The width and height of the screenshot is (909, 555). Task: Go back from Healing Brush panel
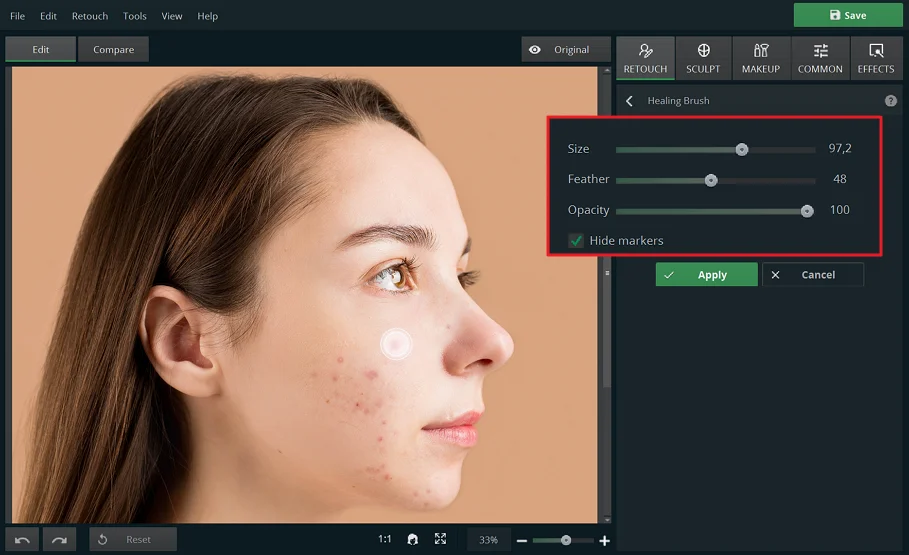pos(630,101)
